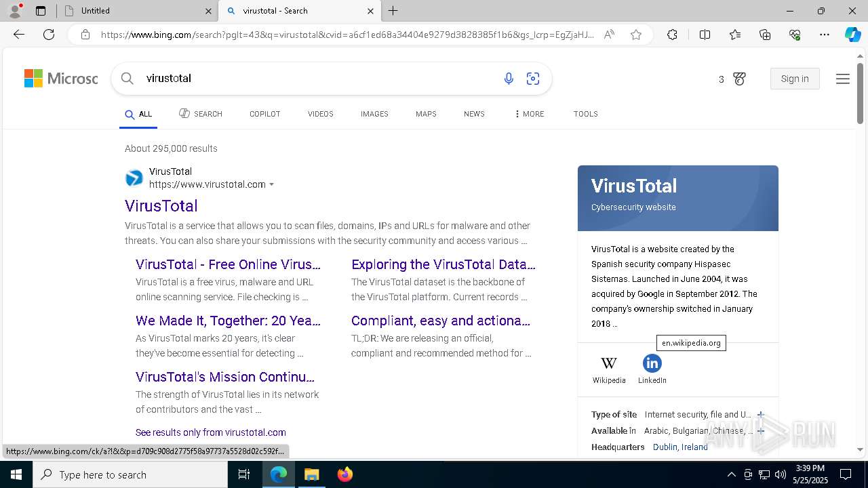Open File Explorer from taskbar

point(311,474)
